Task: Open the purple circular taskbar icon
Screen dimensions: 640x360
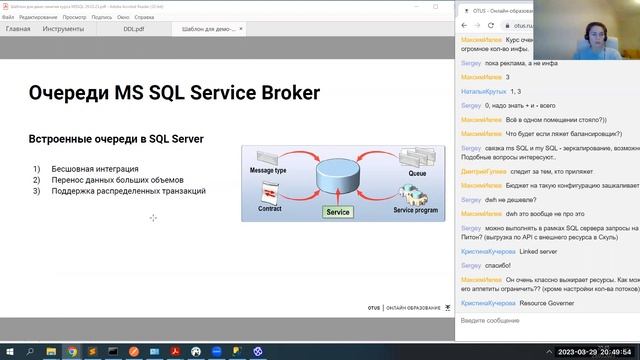Action: (x=258, y=351)
